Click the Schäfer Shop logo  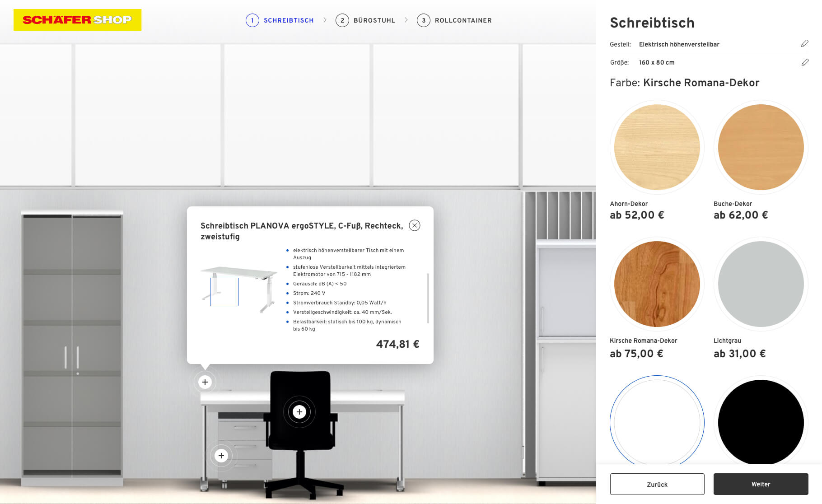point(77,20)
